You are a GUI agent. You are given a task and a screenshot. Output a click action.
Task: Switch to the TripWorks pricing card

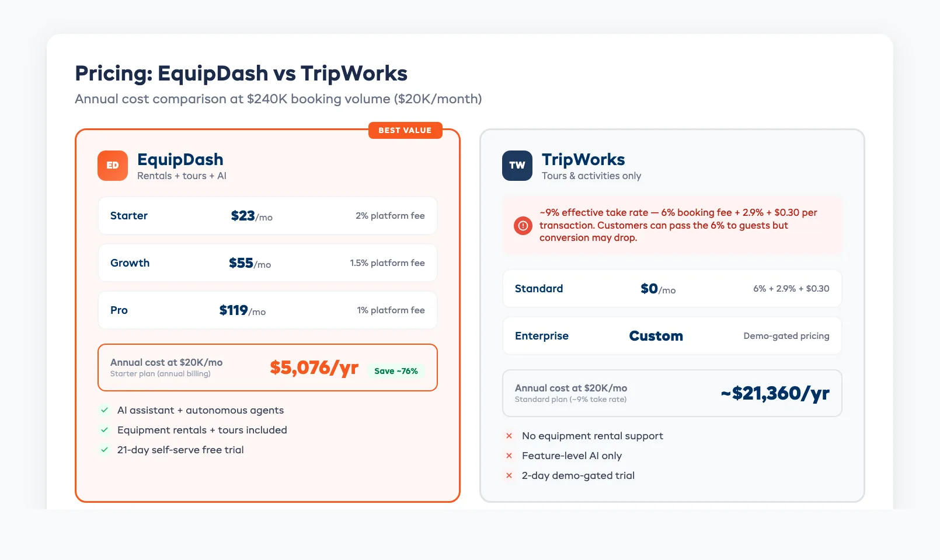(x=671, y=315)
